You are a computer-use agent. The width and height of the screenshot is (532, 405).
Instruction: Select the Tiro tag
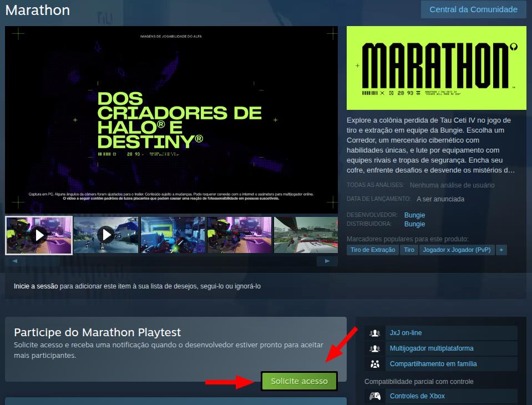409,250
